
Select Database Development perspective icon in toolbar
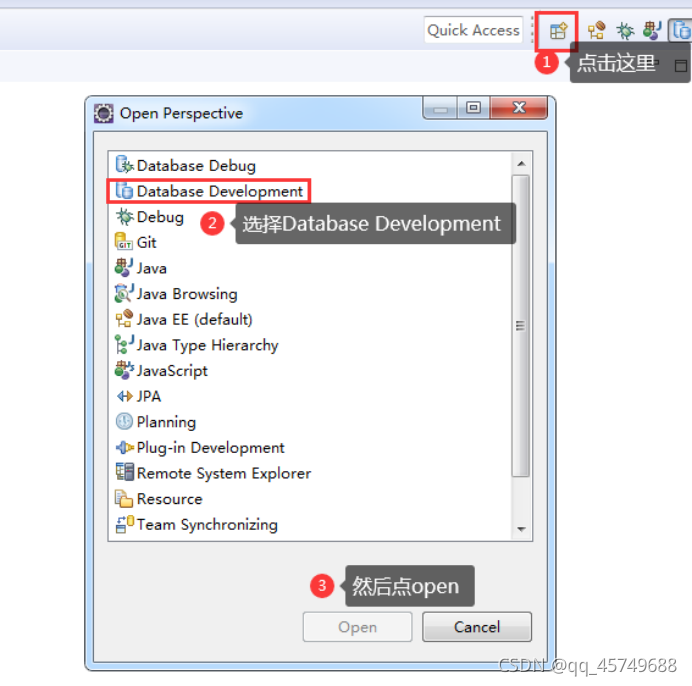(x=681, y=30)
